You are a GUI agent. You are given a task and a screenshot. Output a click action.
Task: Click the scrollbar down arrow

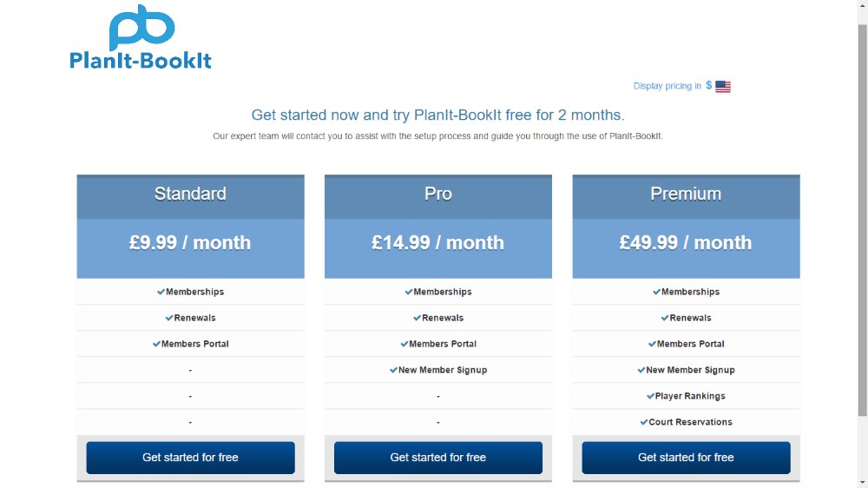(863, 483)
